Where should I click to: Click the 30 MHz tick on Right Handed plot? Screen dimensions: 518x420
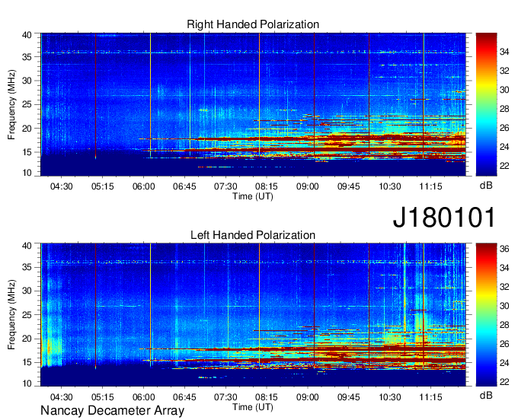pos(27,81)
